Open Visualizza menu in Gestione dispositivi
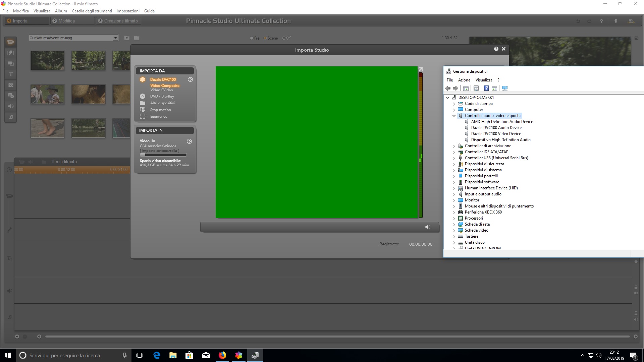This screenshot has height=362, width=644. click(484, 80)
